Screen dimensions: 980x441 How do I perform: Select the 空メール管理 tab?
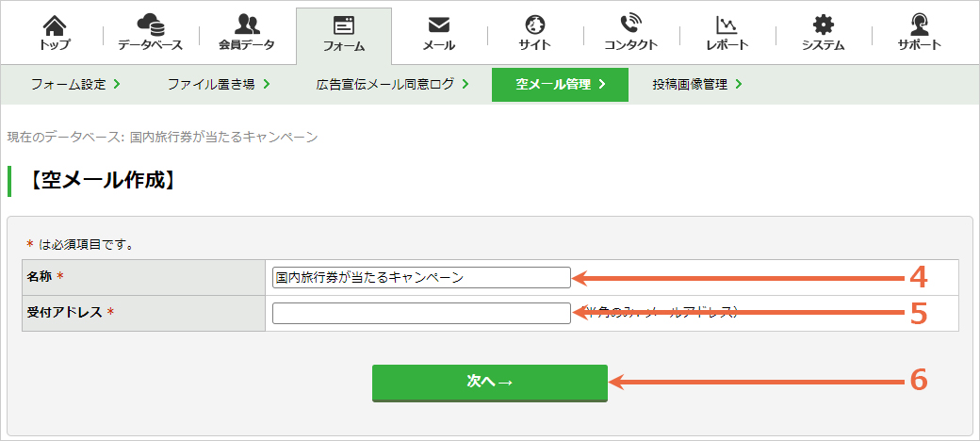560,84
